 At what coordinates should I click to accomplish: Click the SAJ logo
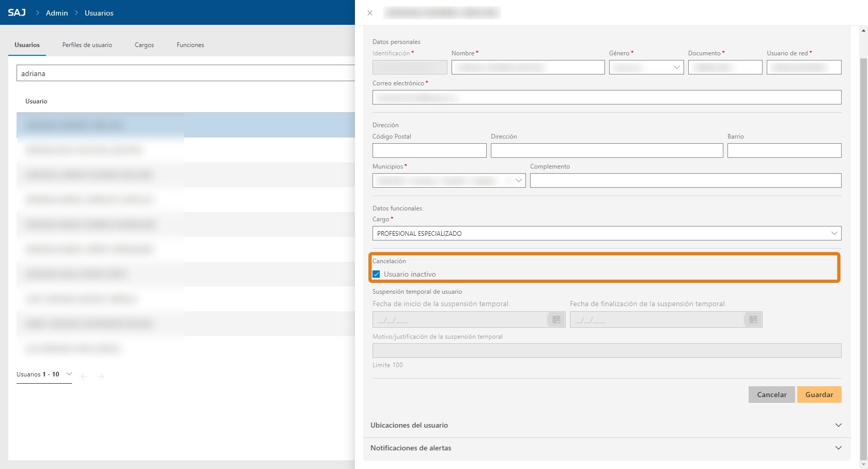point(17,12)
